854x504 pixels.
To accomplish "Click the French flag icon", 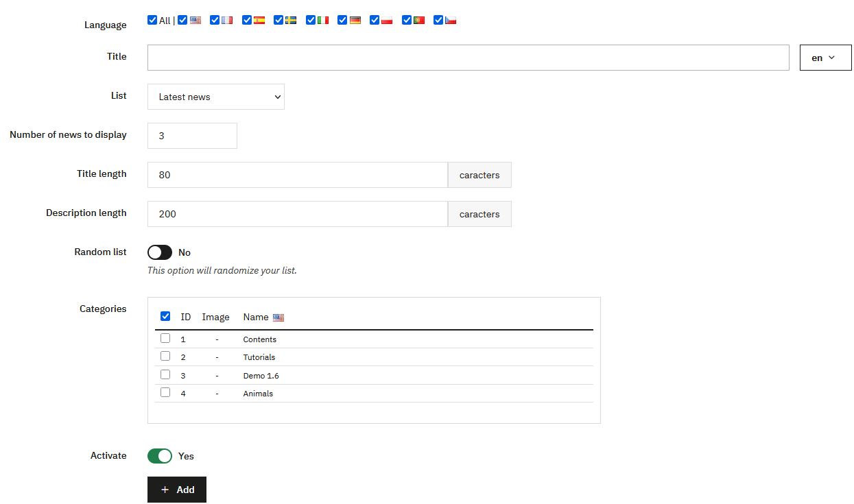I will tap(227, 21).
